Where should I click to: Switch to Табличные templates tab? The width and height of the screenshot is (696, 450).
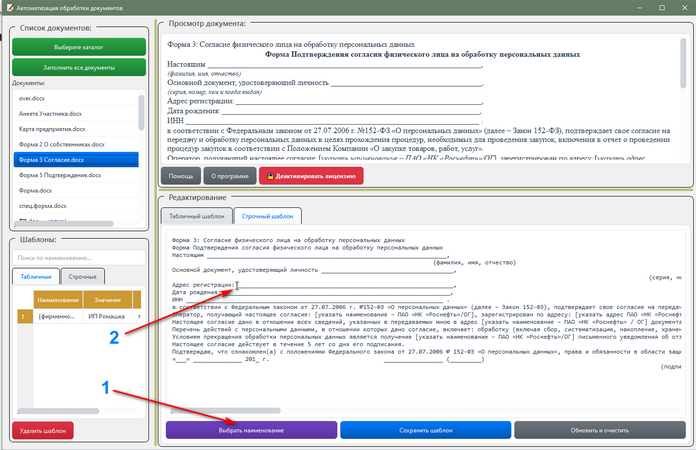pyautogui.click(x=36, y=276)
